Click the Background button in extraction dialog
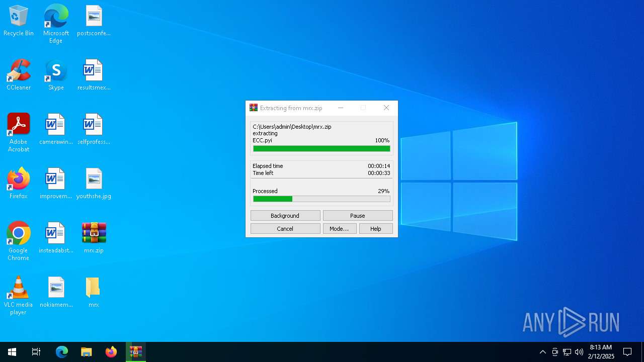 click(285, 216)
